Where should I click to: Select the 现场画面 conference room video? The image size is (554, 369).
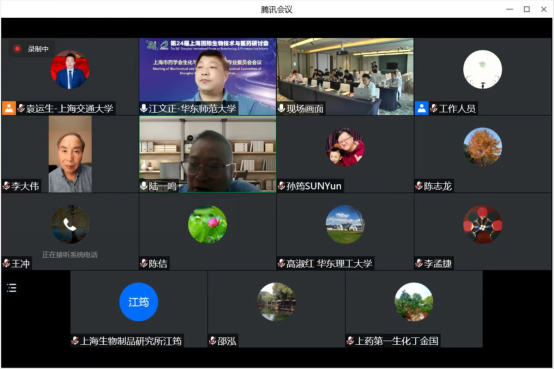click(x=345, y=76)
